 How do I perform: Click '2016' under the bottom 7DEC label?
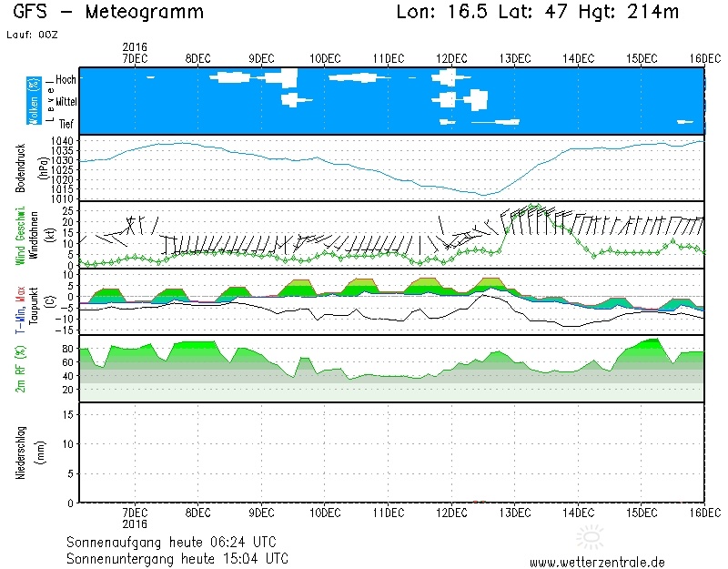[x=135, y=524]
